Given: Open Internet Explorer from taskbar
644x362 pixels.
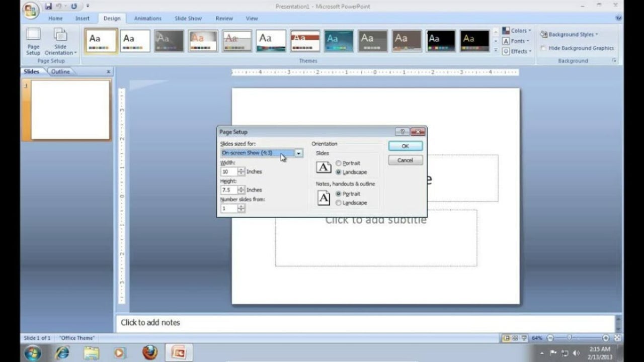Looking at the screenshot, I should (x=62, y=352).
